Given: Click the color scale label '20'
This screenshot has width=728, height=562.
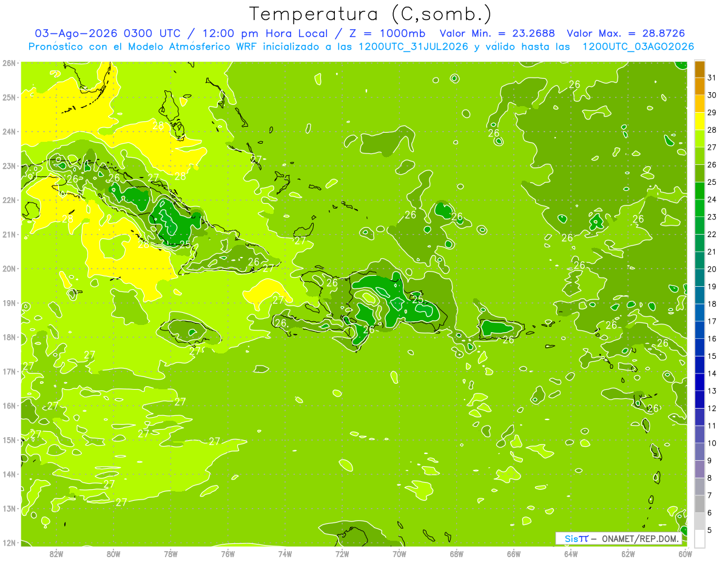Looking at the screenshot, I should pos(712,269).
